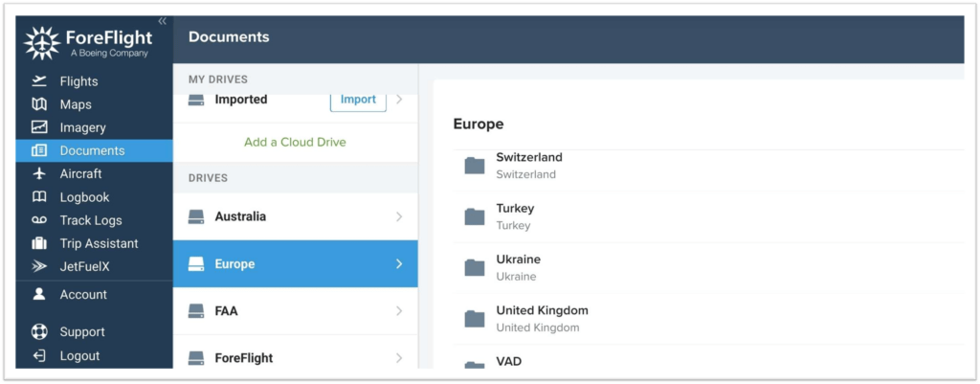Image resolution: width=980 pixels, height=384 pixels.
Task: Collapse the sidebar with double-chevron icon
Action: [x=163, y=21]
